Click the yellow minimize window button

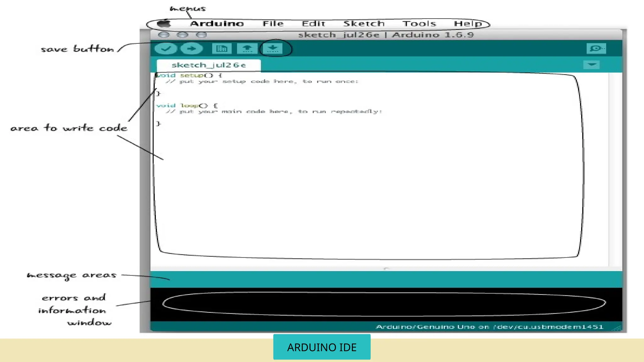coord(182,35)
